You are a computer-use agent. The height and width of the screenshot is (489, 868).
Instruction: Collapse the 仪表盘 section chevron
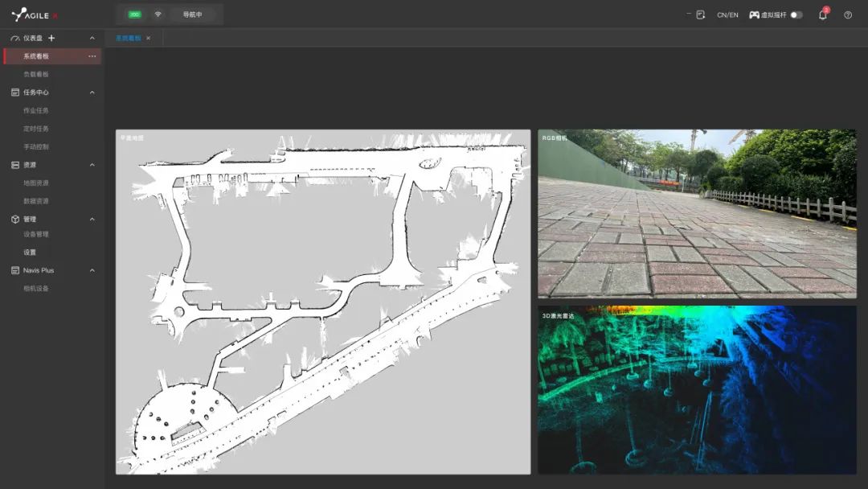92,38
